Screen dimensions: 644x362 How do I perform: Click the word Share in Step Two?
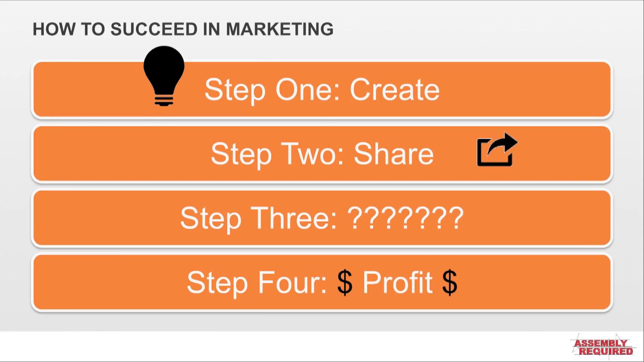(394, 154)
